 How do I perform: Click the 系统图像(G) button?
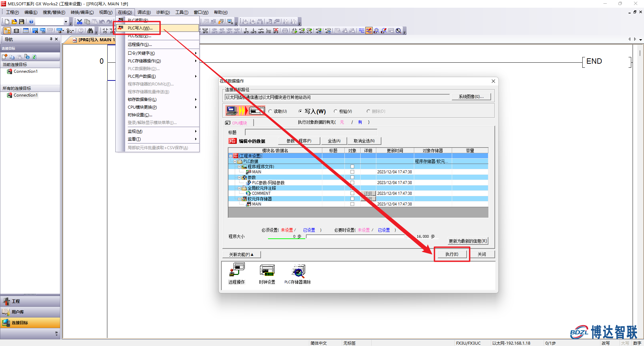[x=471, y=97]
